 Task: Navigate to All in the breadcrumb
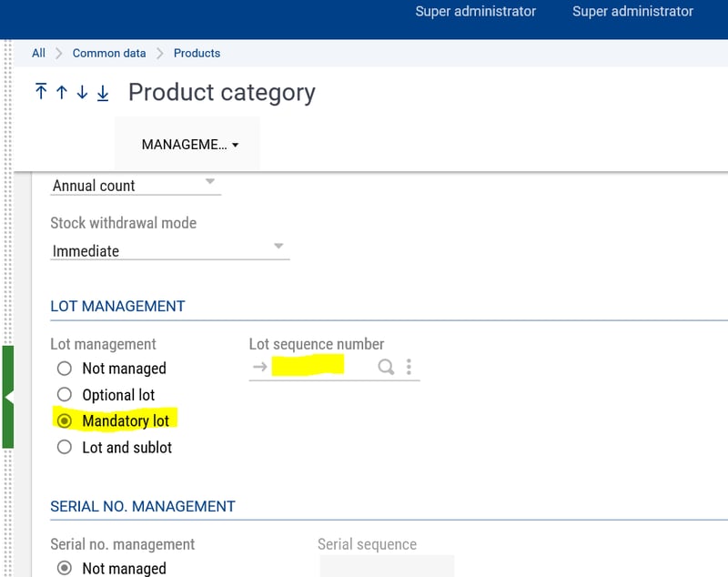(38, 53)
